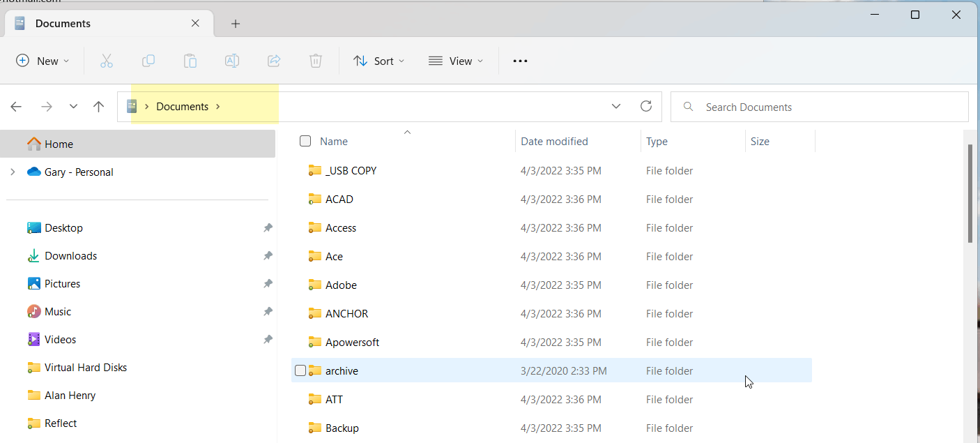Image resolution: width=980 pixels, height=443 pixels.
Task: Copy the selected folder with the Copy icon
Action: (x=148, y=61)
